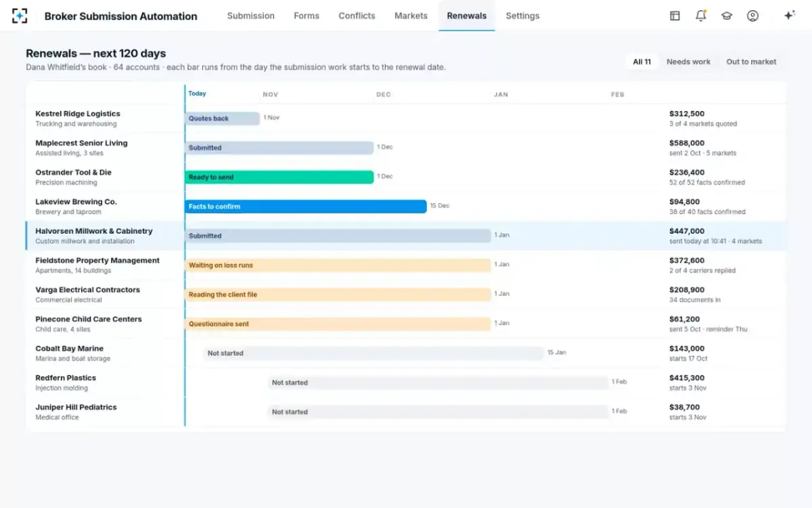The height and width of the screenshot is (508, 812).
Task: Open Halvorsen Millwork & Cabinetry account
Action: coord(94,231)
